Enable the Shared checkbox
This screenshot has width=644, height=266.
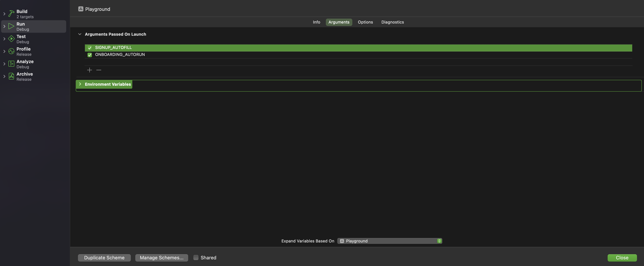(x=196, y=258)
